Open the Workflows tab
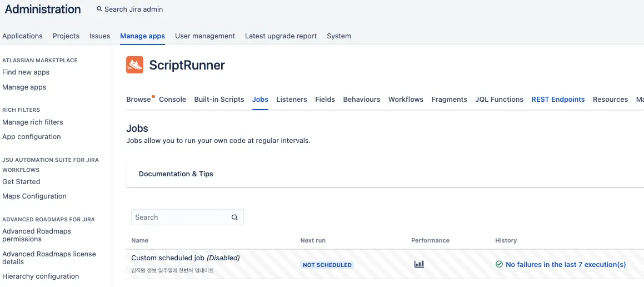The image size is (644, 287). pyautogui.click(x=406, y=99)
